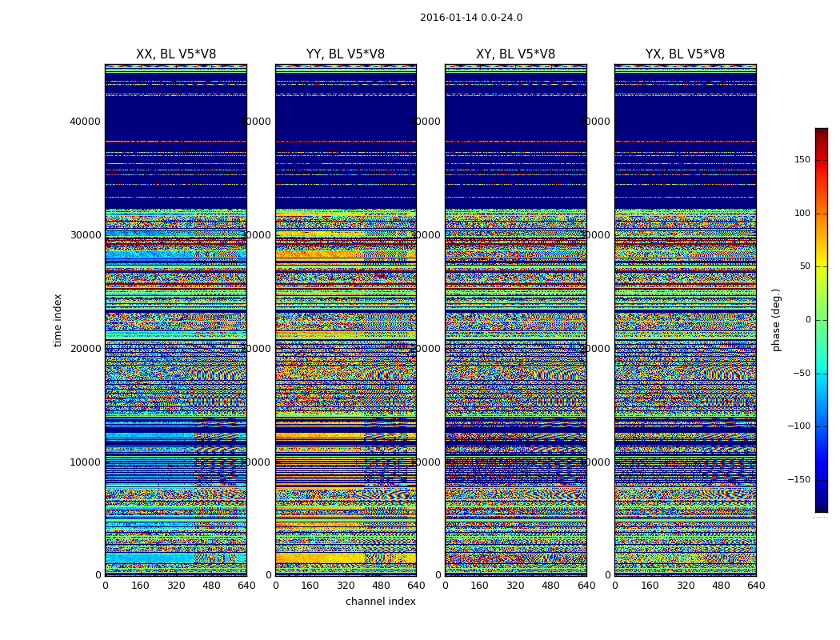This screenshot has width=840, height=640.
Task: Click the orange band at bottom of YY plot
Action: [x=320, y=558]
